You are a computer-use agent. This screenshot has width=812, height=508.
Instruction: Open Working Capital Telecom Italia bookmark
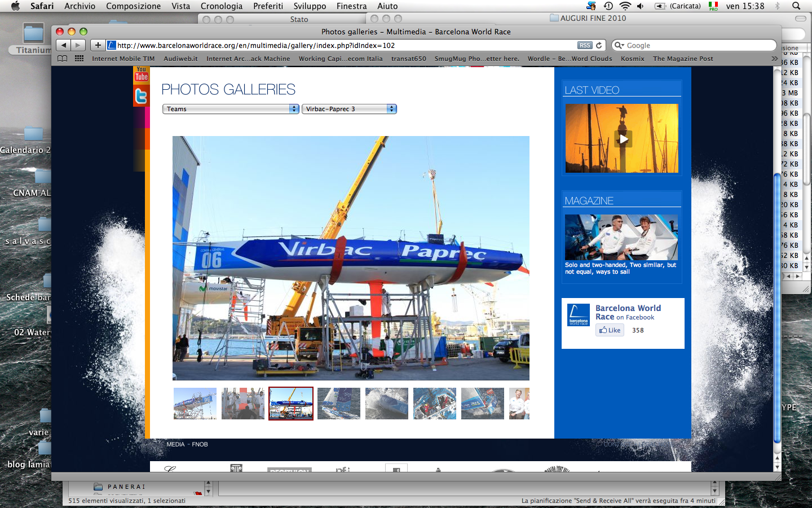pos(341,58)
